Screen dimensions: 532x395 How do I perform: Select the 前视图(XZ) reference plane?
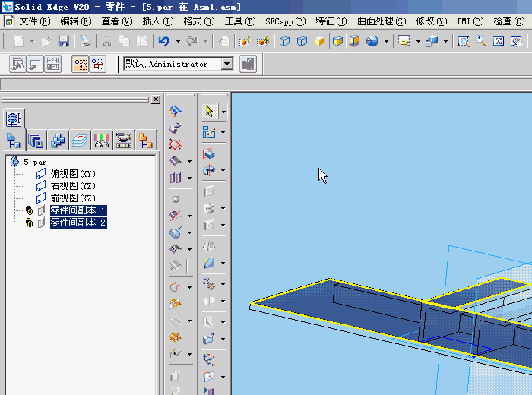point(73,198)
